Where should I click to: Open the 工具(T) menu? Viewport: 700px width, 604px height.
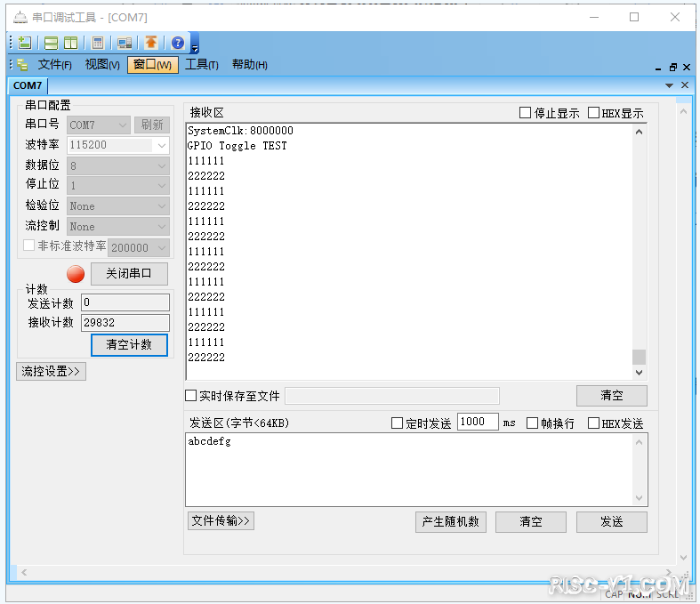coord(202,65)
